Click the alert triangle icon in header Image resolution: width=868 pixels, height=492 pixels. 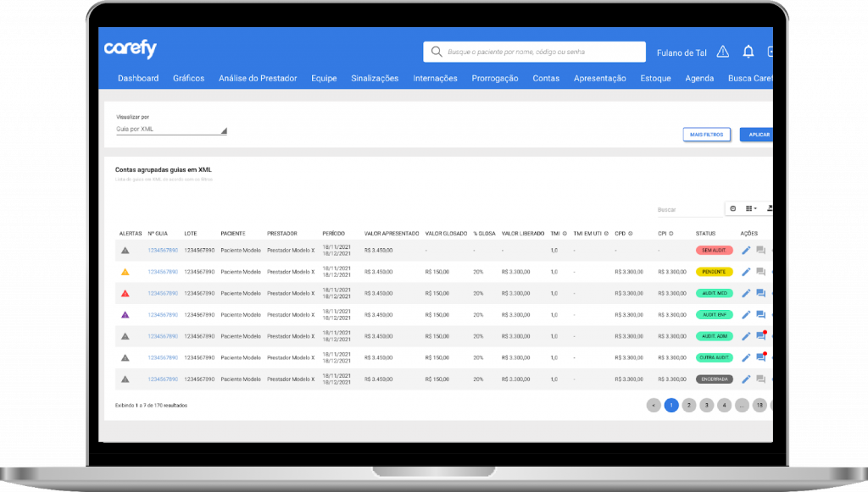[x=722, y=53]
